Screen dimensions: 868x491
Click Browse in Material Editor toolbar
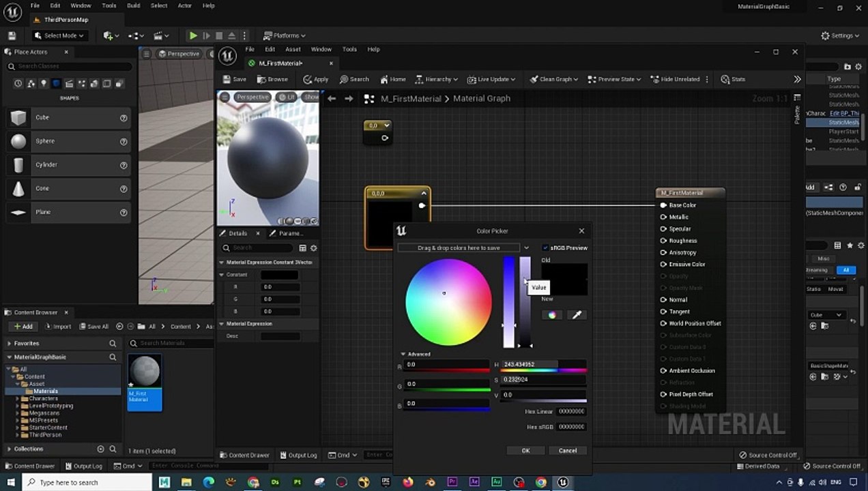coord(273,79)
